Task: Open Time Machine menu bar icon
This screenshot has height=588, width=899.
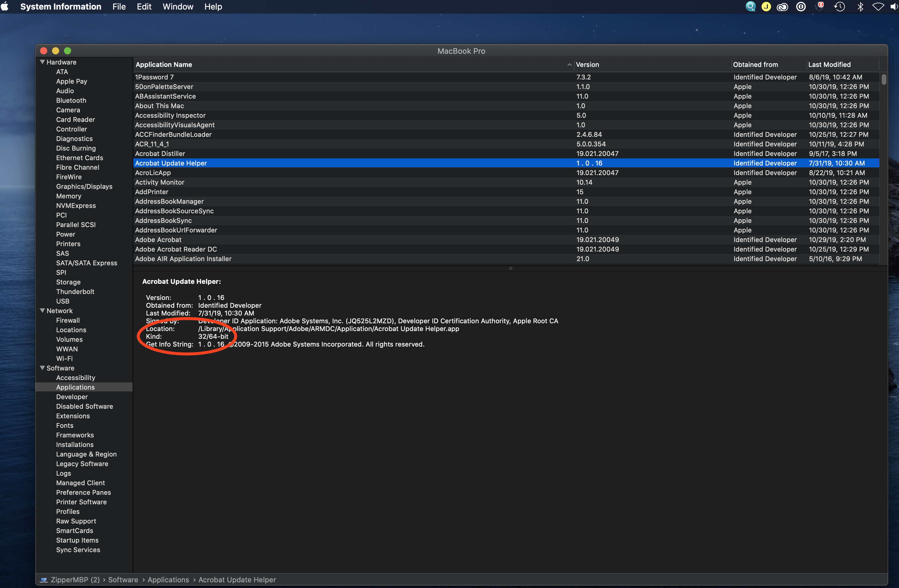Action: 840,7
